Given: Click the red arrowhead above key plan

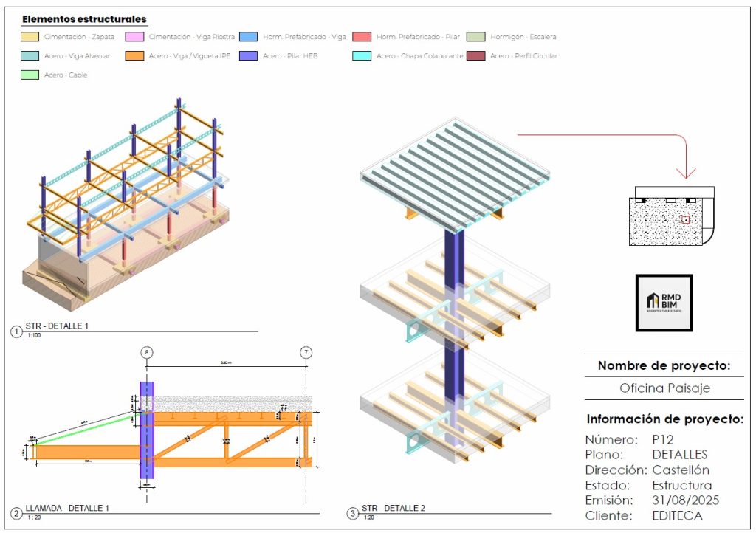Looking at the screenshot, I should [x=686, y=173].
